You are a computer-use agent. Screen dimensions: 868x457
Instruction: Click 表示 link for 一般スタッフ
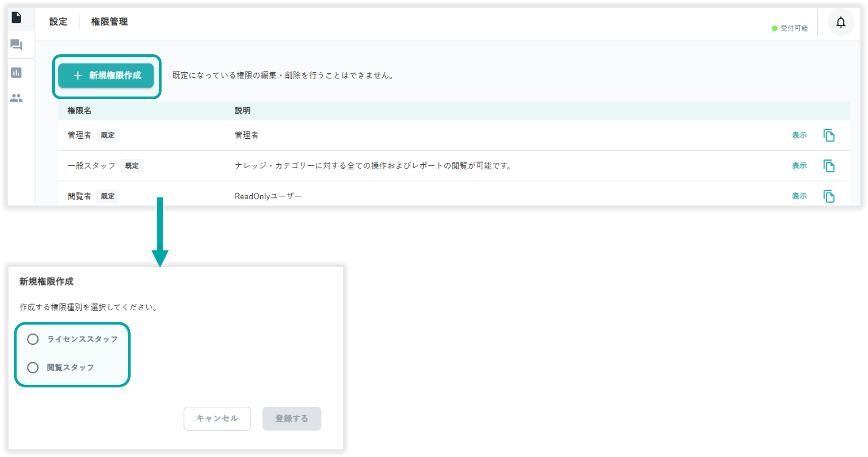pyautogui.click(x=799, y=166)
